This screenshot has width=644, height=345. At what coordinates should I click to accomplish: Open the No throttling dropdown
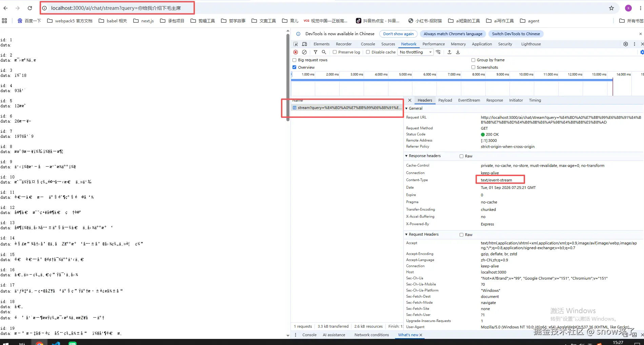click(x=416, y=52)
